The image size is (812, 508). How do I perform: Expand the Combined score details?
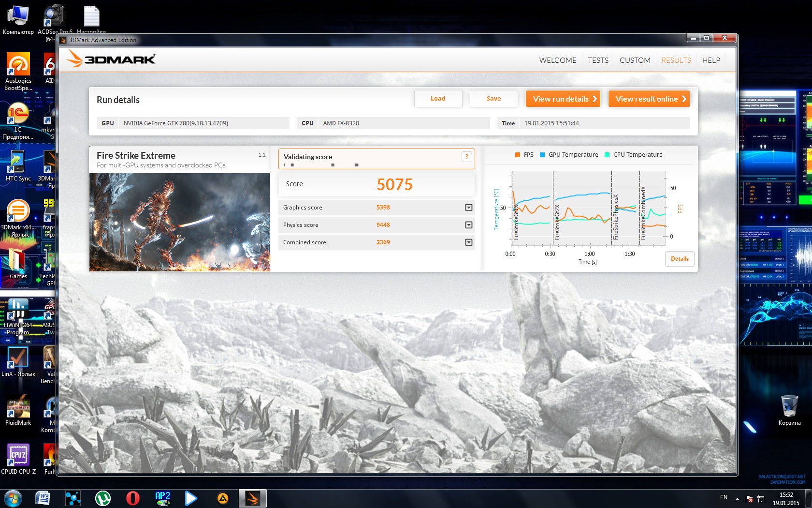468,242
